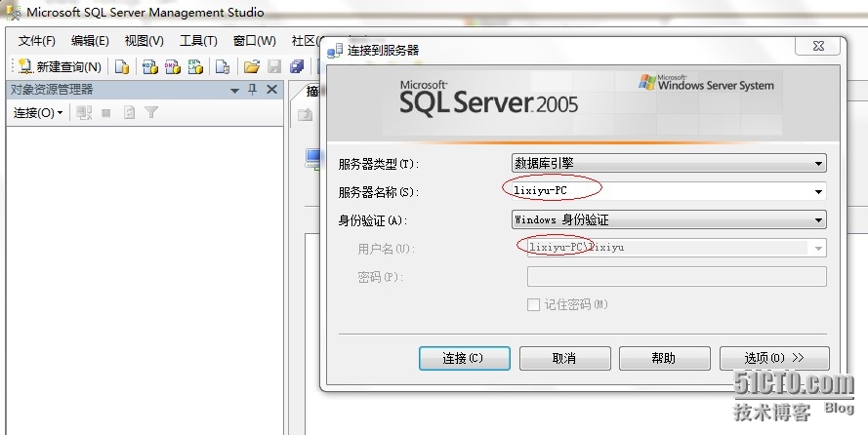Screen dimensions: 868x435
Task: Click the DMX query icon
Action: [173, 67]
